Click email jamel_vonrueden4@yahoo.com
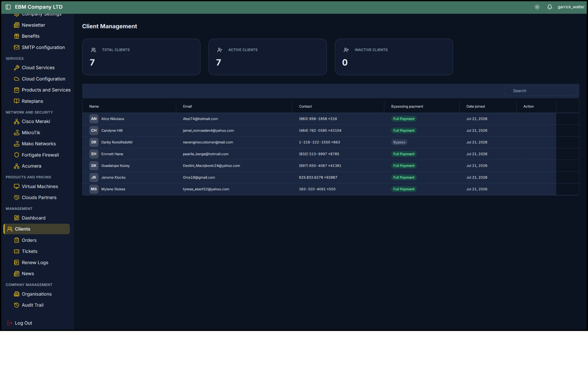588x366 pixels. 208,131
